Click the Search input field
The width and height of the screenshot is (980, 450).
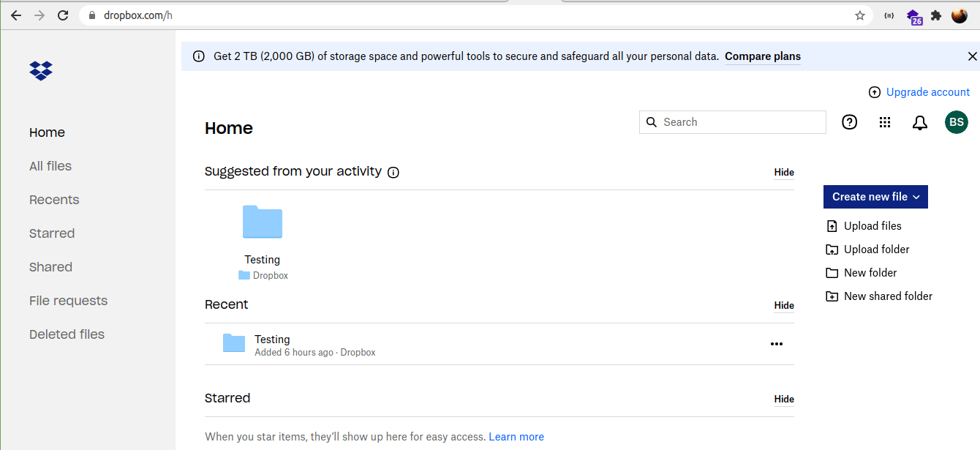click(x=739, y=122)
